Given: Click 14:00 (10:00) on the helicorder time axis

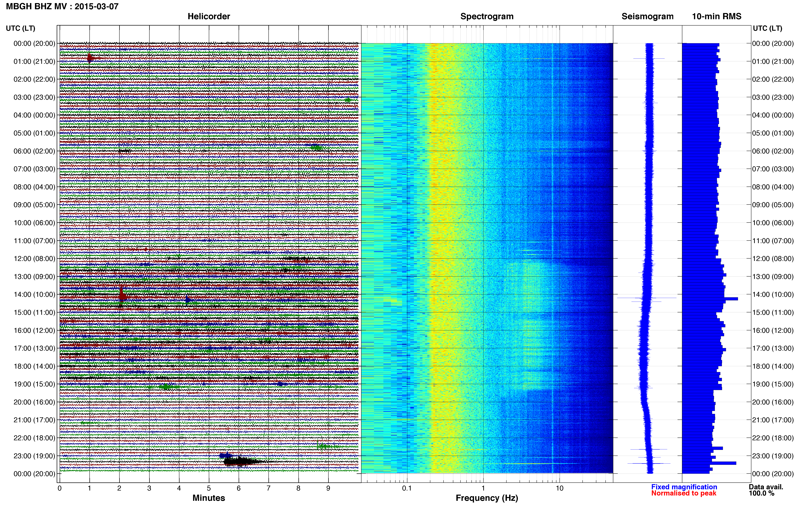Looking at the screenshot, I should (34, 295).
